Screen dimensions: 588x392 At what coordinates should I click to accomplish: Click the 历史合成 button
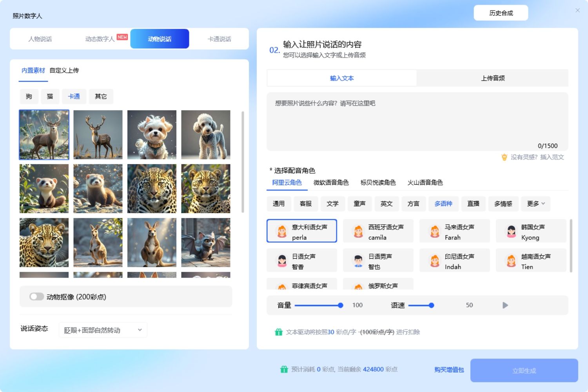(x=501, y=13)
